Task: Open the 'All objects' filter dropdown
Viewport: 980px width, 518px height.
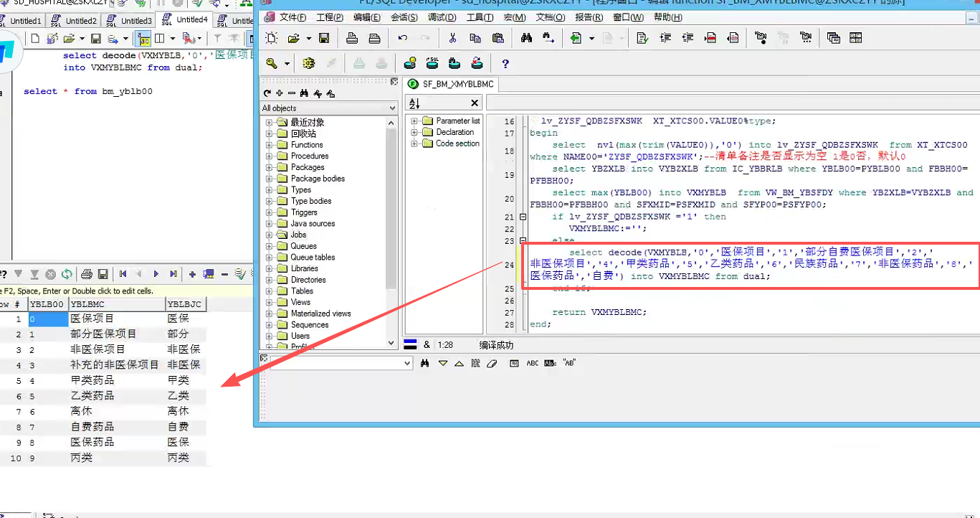Action: (x=392, y=108)
